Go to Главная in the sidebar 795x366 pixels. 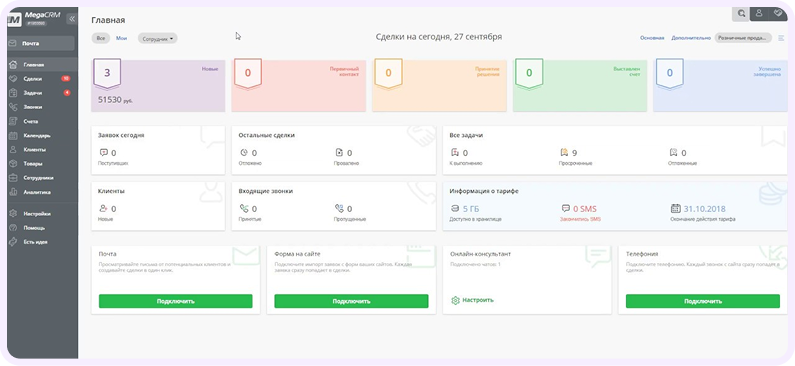[x=43, y=65]
